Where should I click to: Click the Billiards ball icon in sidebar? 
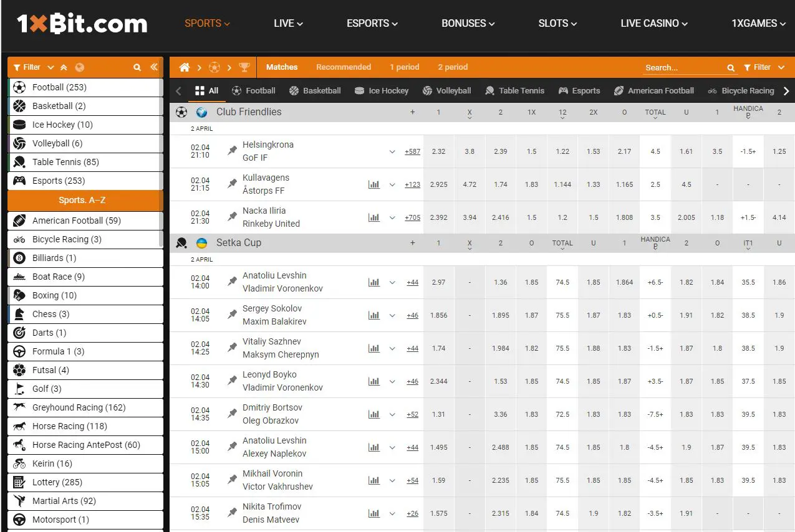pos(19,258)
